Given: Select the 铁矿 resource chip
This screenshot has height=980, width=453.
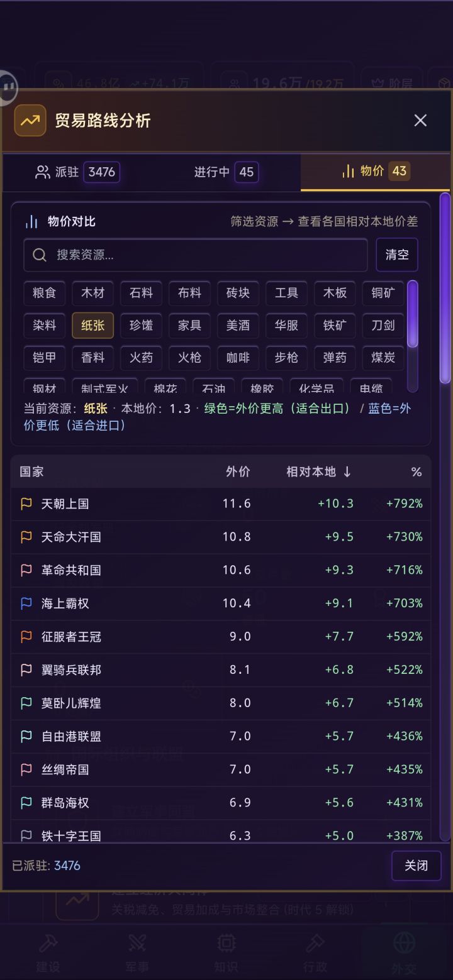Looking at the screenshot, I should click(335, 325).
